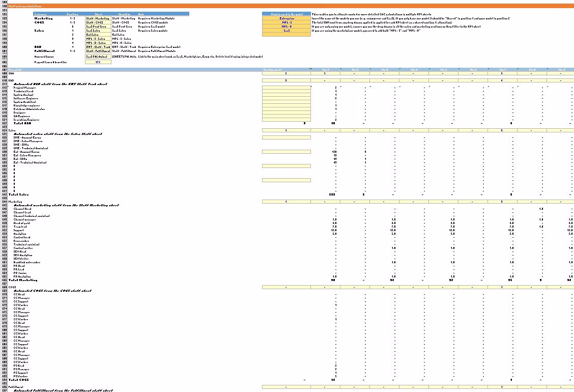Select the yellow 'Staff - COGS' sheet input cell
Screen dimensions: 574x392
coord(98,22)
